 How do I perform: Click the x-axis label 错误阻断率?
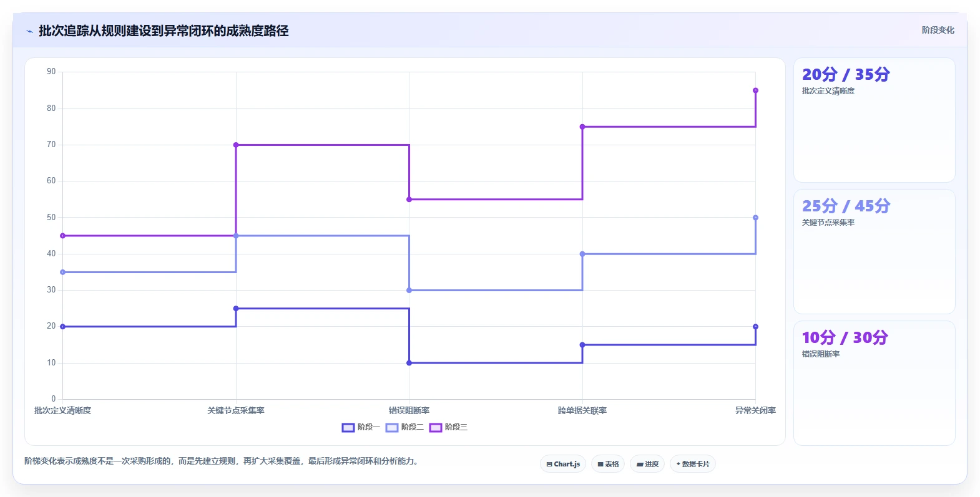[409, 410]
